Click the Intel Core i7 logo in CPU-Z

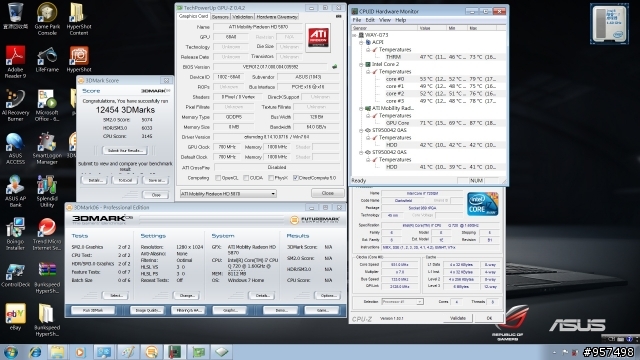(x=482, y=204)
